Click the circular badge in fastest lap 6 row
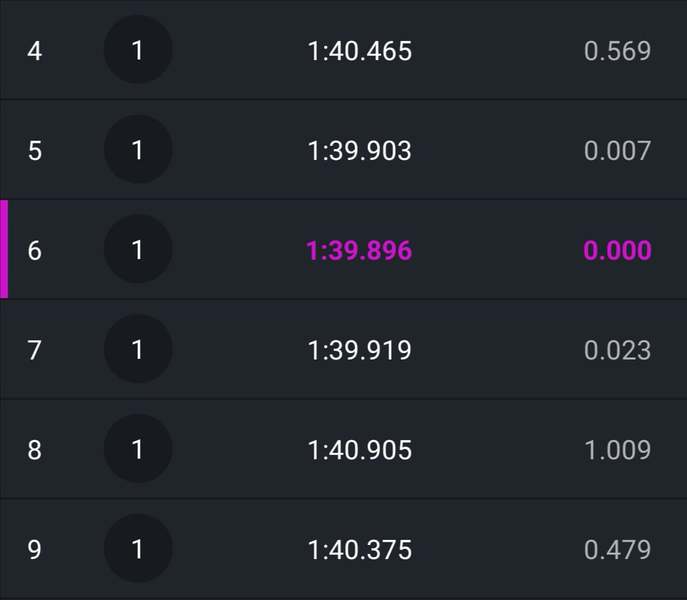 point(138,250)
